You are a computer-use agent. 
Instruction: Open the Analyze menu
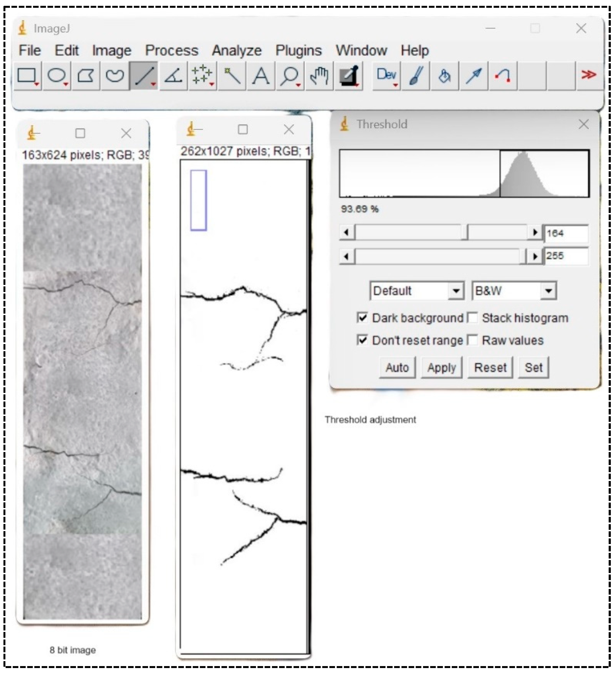[237, 51]
